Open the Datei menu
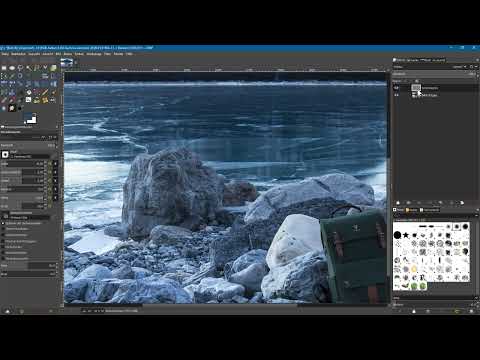Viewport: 480px width, 360px height. 5,54
